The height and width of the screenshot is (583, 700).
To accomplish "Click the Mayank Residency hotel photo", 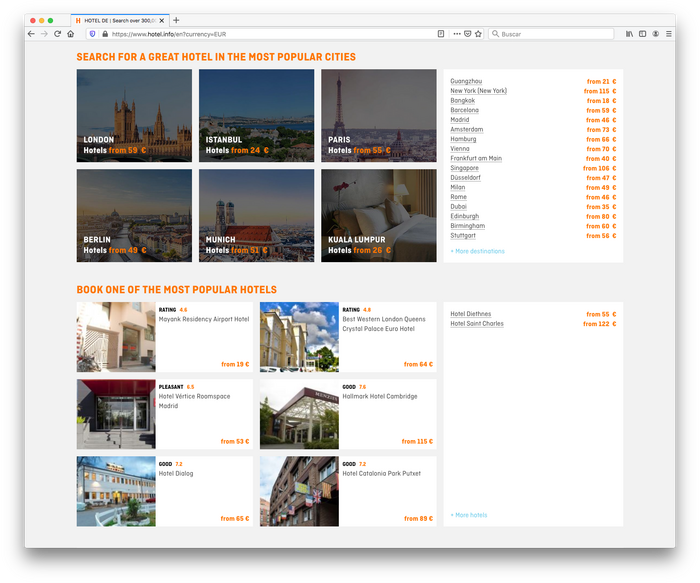I will tap(116, 337).
